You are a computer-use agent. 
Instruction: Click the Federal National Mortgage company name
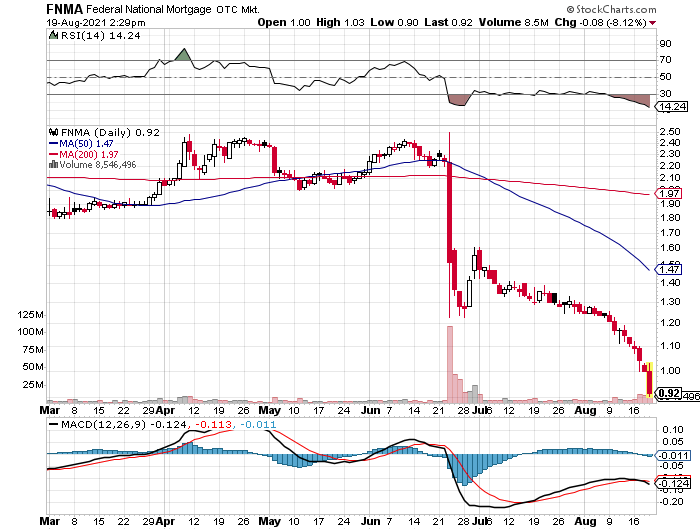coord(149,9)
